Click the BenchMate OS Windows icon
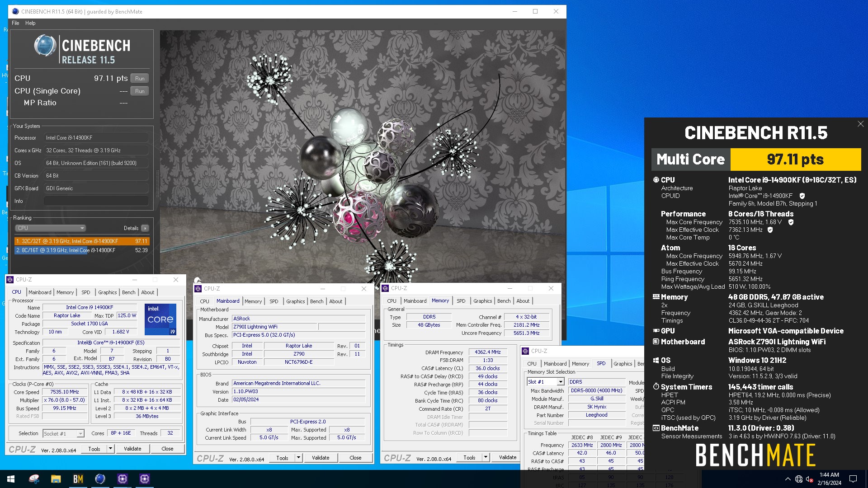 click(656, 360)
